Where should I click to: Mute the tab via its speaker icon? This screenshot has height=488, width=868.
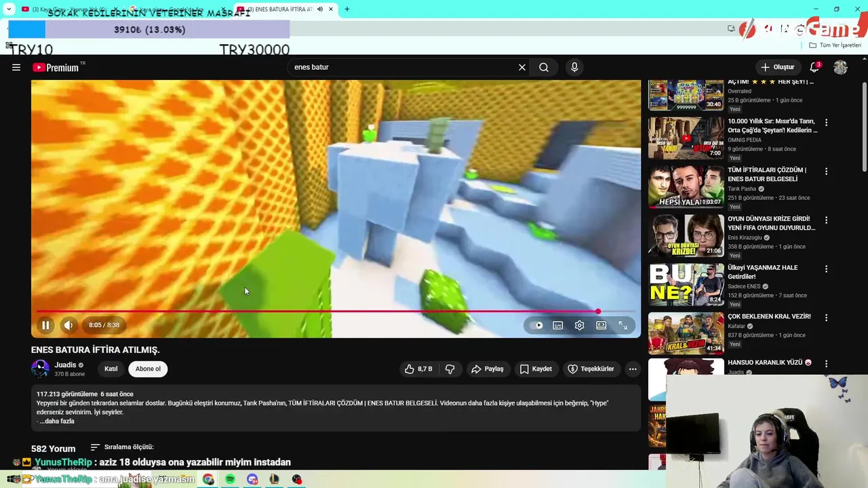click(319, 9)
